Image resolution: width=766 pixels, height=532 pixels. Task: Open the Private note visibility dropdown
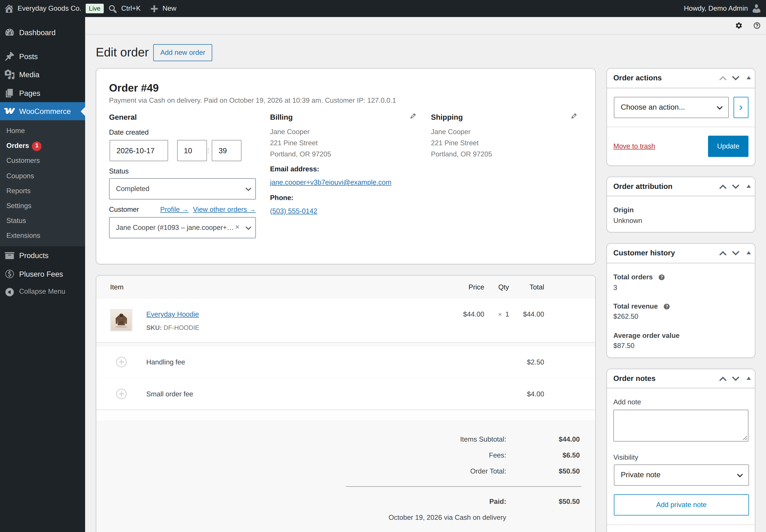pyautogui.click(x=681, y=475)
